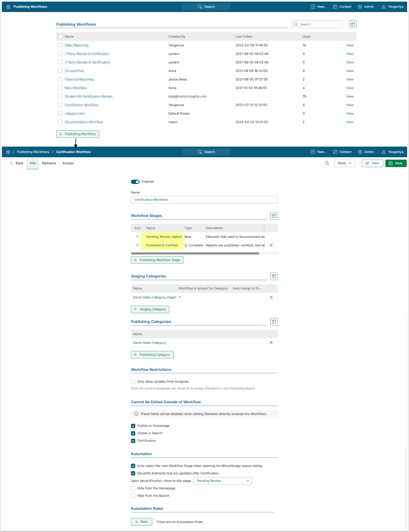409x532 pixels.
Task: Click the home icon on the Publishing Workflows list header
Action: (8, 7)
